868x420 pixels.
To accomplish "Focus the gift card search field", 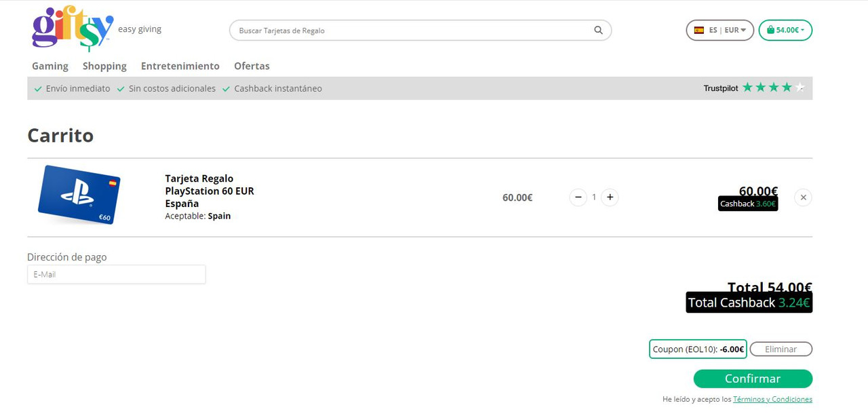I will click(x=420, y=31).
